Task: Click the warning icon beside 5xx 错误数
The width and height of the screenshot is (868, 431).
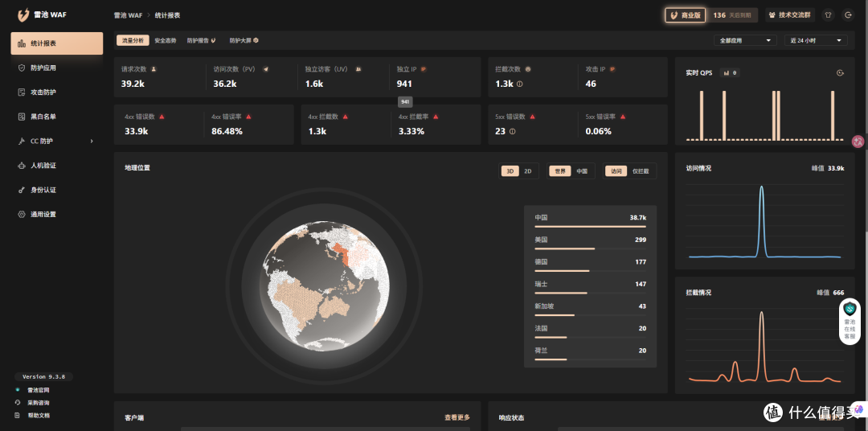Action: 533,117
